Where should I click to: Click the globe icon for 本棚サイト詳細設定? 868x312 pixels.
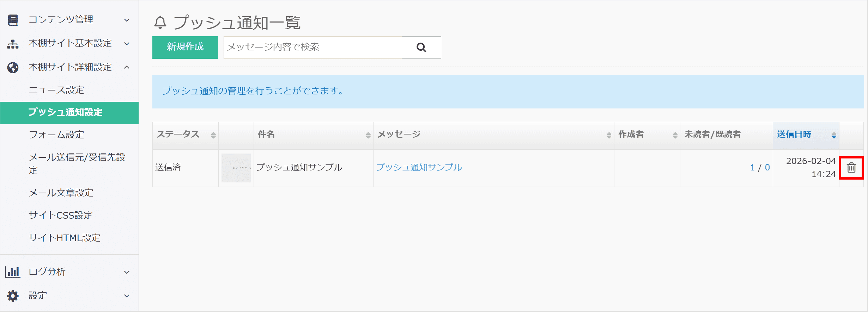coord(13,67)
